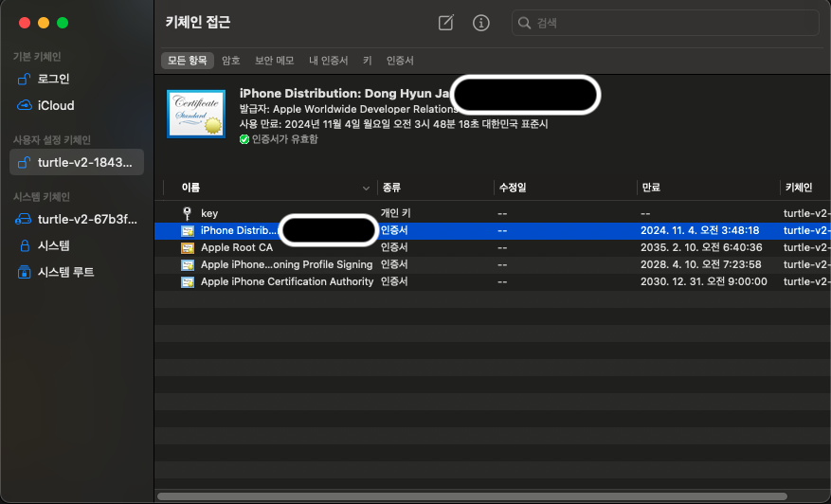Open the info inspector icon in toolbar
Image resolution: width=831 pixels, height=504 pixels.
click(480, 23)
